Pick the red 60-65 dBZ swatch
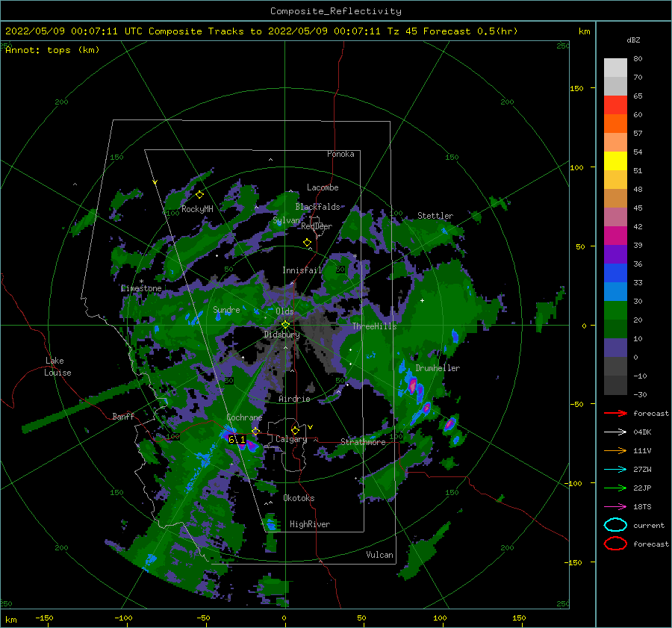Viewport: 672px width, 628px height. pos(615,105)
